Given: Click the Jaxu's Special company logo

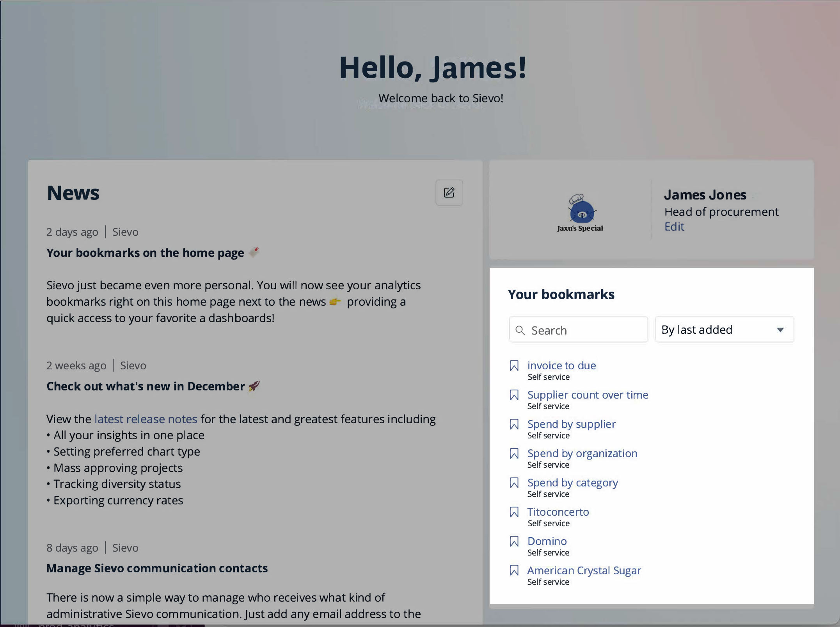Looking at the screenshot, I should (581, 213).
